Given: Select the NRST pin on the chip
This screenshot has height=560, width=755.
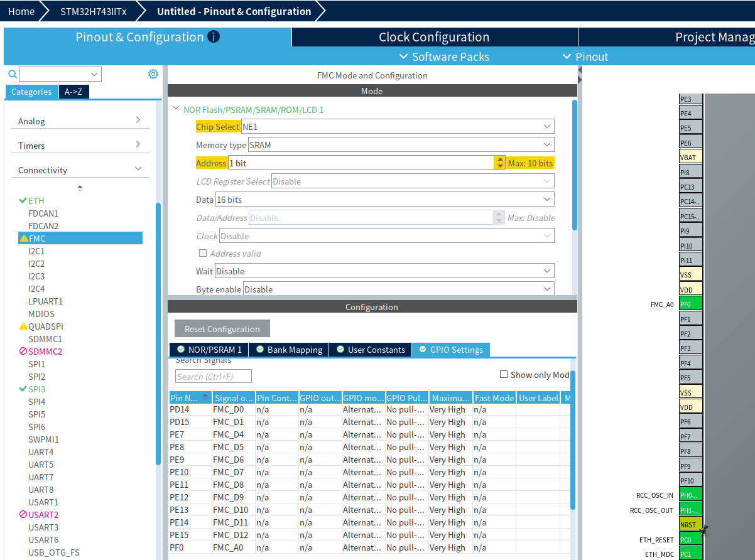Looking at the screenshot, I should (690, 524).
